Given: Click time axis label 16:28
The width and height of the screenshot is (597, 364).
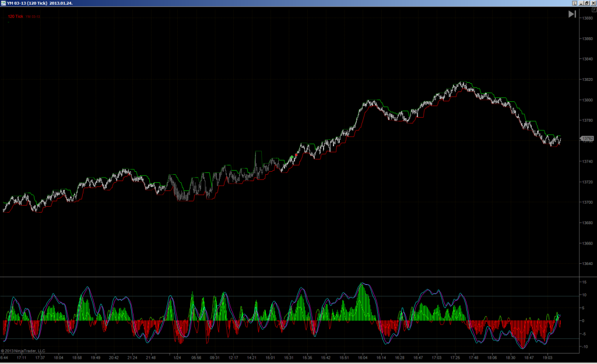Looking at the screenshot, I should point(400,358).
